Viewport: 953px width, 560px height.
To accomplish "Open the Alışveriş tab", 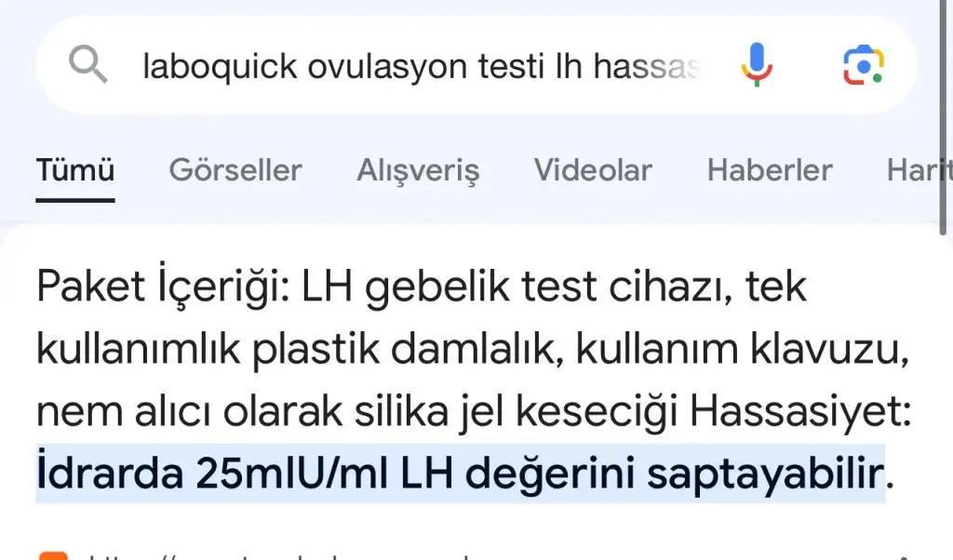I will (x=418, y=171).
